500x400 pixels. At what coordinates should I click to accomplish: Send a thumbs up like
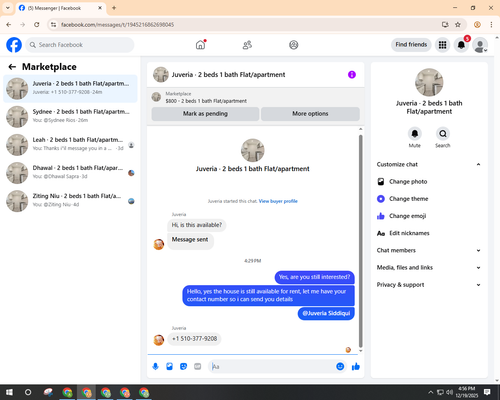tap(356, 367)
